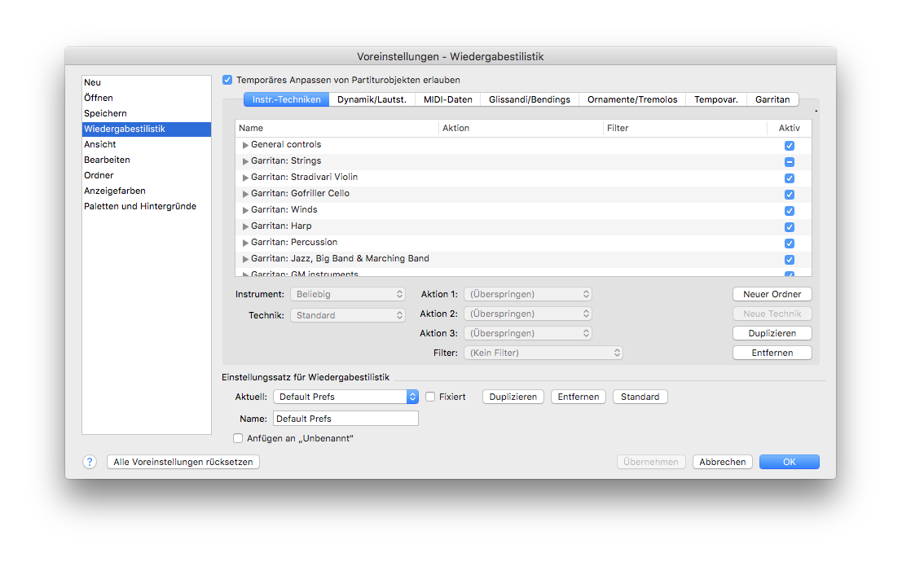
Task: Expand Garritan: Strings disclosure triangle
Action: [x=245, y=161]
